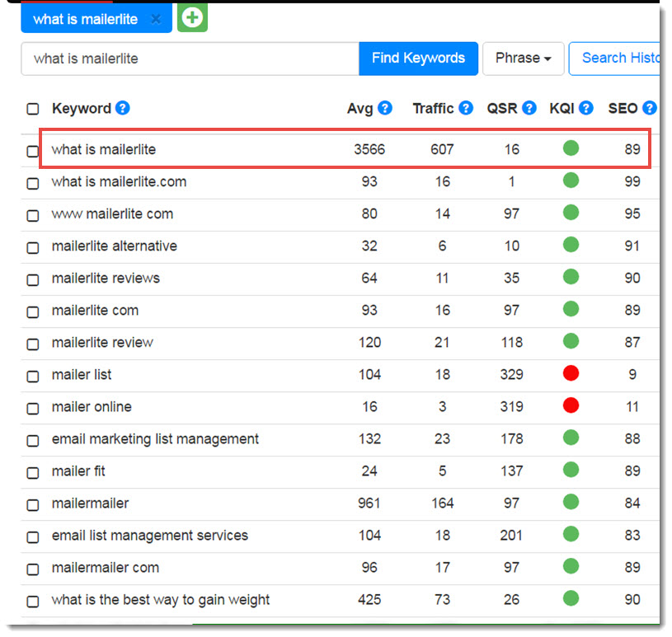
Task: Click QSR value 201 for email list management services
Action: click(511, 535)
